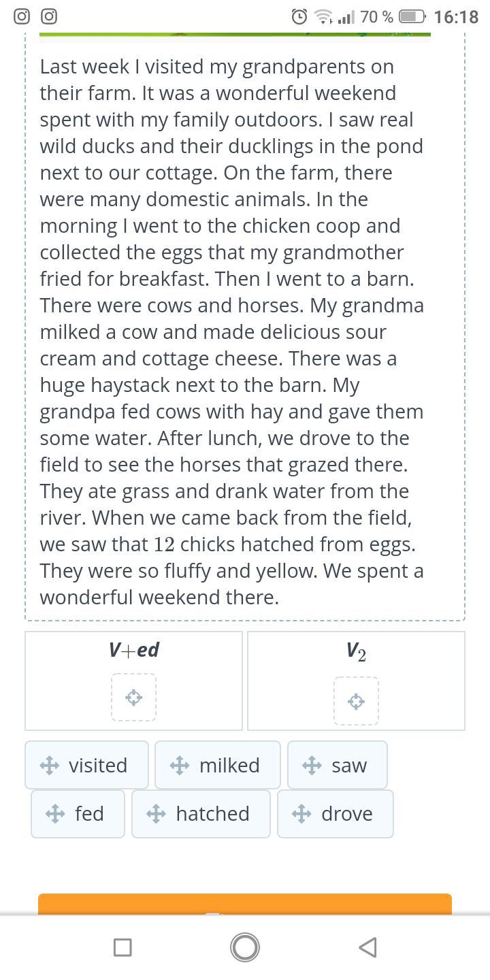This screenshot has width=490, height=980.
Task: Select the word chip 'visited'
Action: point(87,766)
